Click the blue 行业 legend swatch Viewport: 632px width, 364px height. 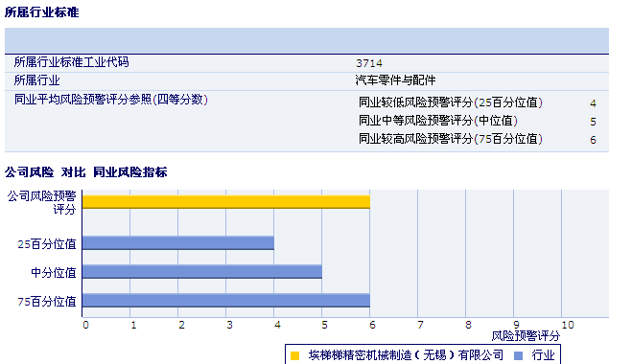[519, 355]
